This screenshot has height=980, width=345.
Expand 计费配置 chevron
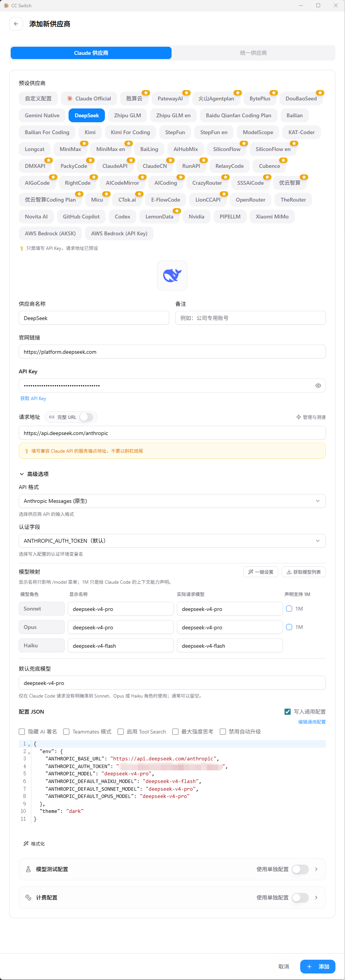pyautogui.click(x=316, y=898)
